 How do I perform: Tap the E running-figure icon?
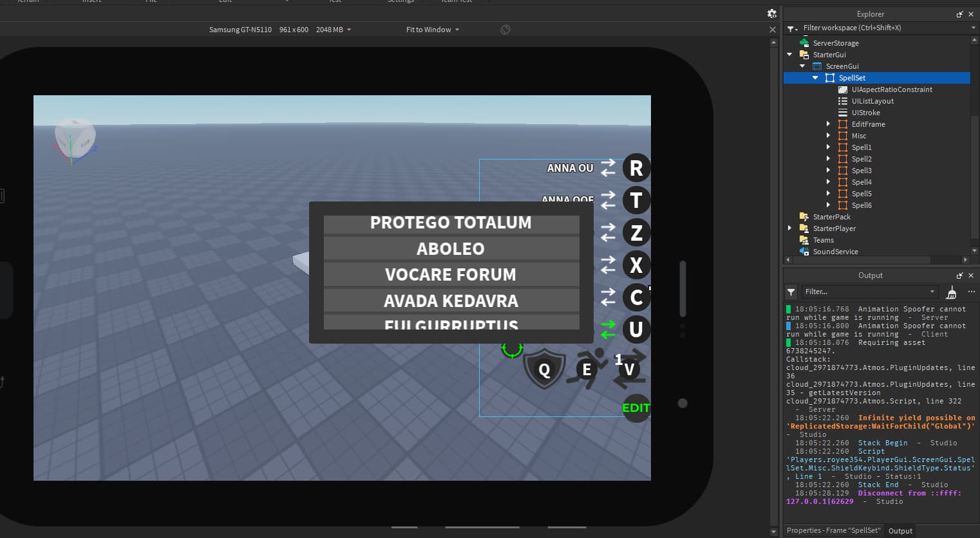(x=587, y=369)
